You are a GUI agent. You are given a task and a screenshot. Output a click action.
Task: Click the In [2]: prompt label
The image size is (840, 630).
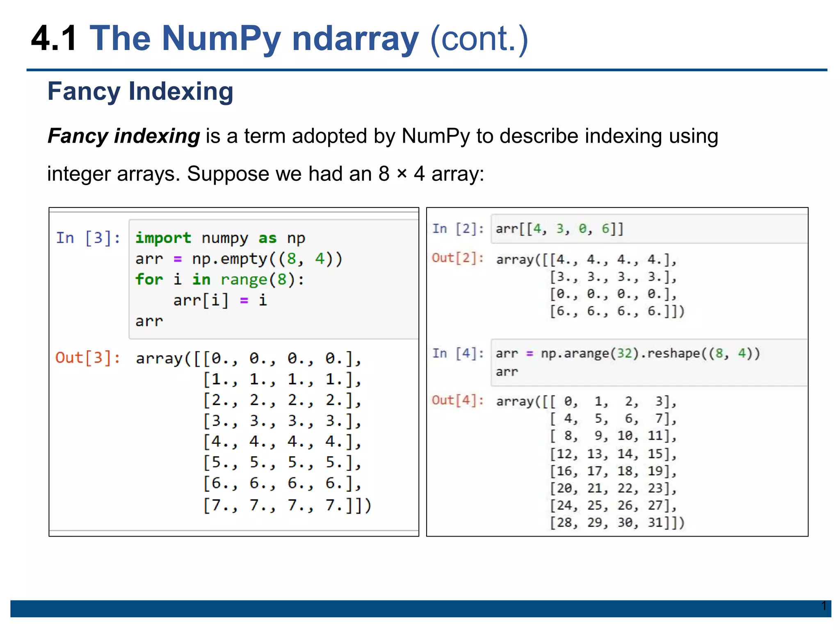[458, 229]
